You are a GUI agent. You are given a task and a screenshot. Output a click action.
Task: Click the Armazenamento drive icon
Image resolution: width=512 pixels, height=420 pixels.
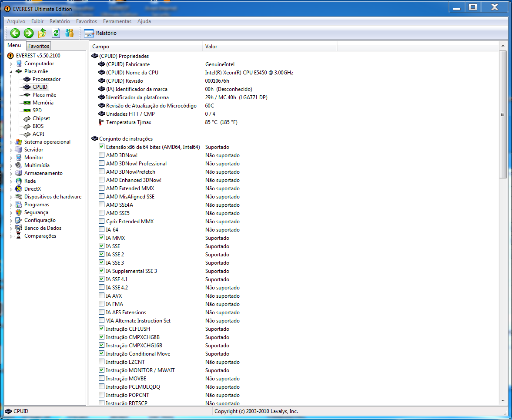coord(19,173)
